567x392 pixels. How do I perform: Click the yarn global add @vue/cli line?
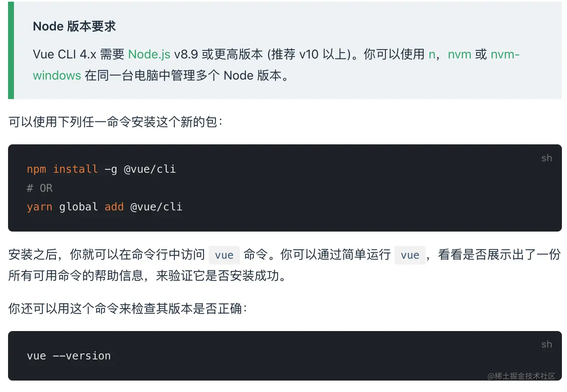tap(105, 207)
